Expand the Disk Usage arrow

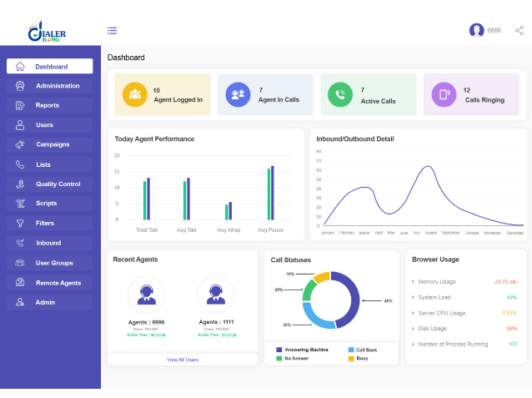pyautogui.click(x=413, y=329)
